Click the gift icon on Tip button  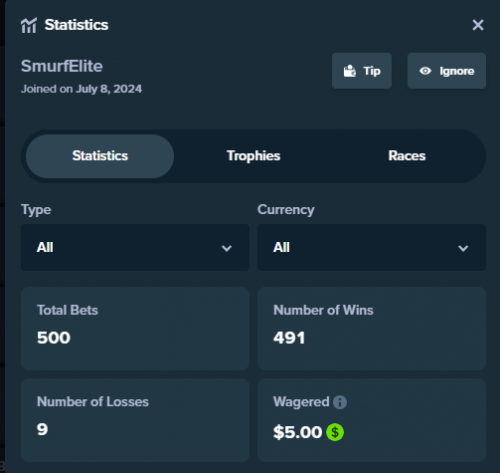pos(349,71)
